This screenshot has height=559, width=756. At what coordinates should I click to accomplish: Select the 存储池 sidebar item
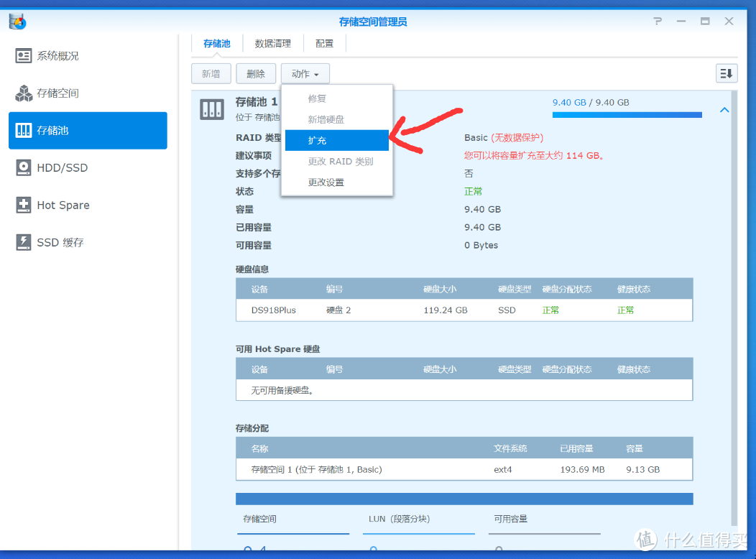[88, 131]
